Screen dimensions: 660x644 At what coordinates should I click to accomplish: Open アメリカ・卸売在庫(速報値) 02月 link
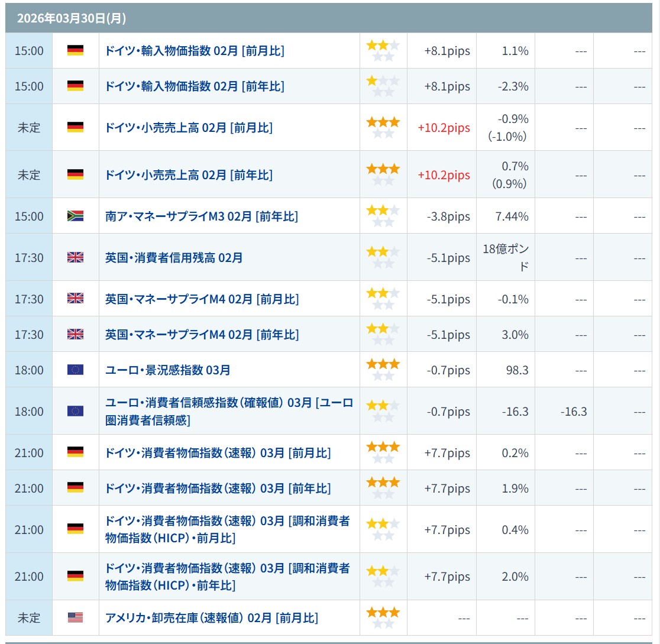coord(211,618)
